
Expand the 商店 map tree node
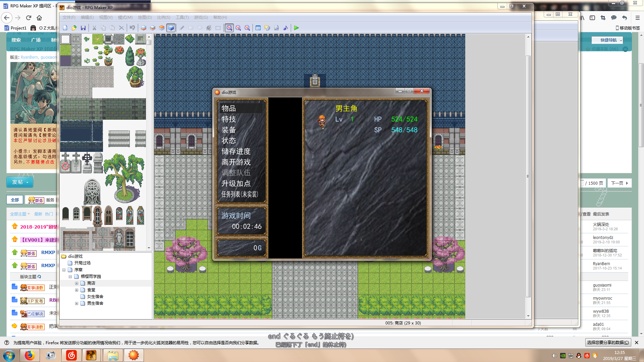[76, 283]
